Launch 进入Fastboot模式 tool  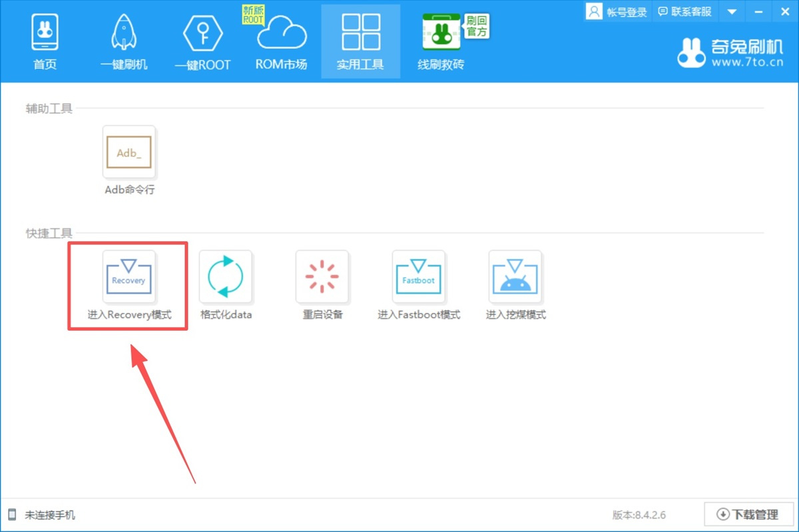click(419, 277)
